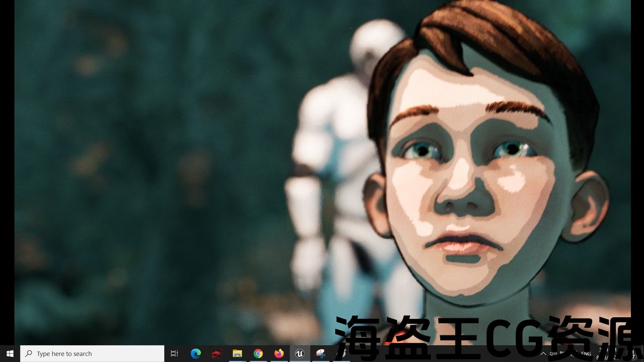This screenshot has width=644, height=362.
Task: Open Firefox from the taskbar
Action: point(279,353)
